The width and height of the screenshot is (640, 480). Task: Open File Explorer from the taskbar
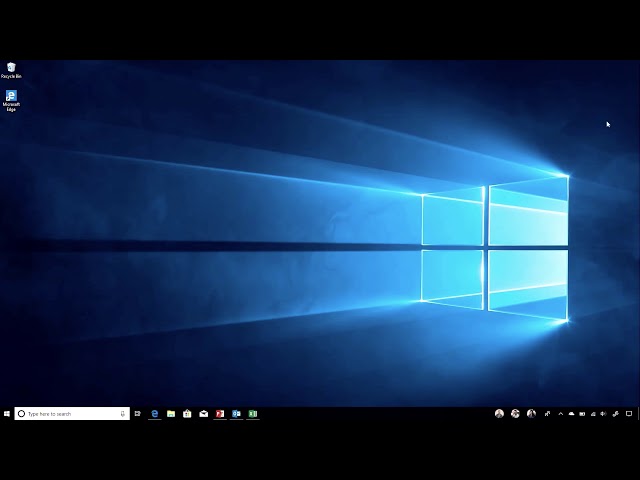(171, 413)
